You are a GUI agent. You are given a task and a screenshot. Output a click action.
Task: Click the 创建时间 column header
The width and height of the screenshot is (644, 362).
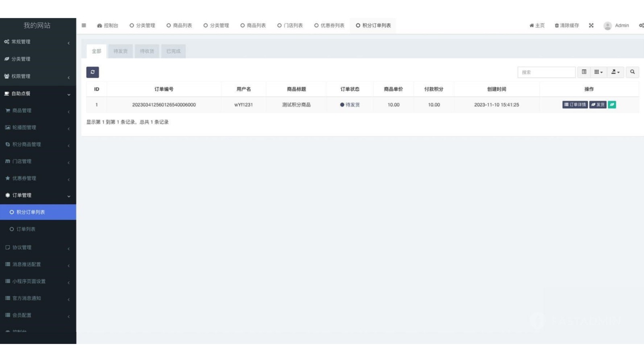(x=496, y=89)
